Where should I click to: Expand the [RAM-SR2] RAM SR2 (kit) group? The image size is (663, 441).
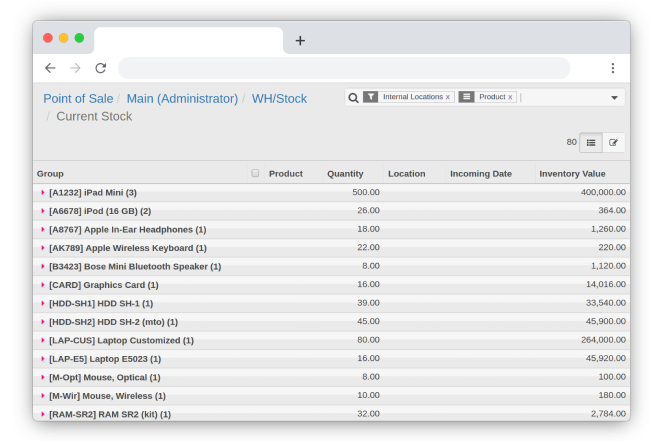point(43,414)
